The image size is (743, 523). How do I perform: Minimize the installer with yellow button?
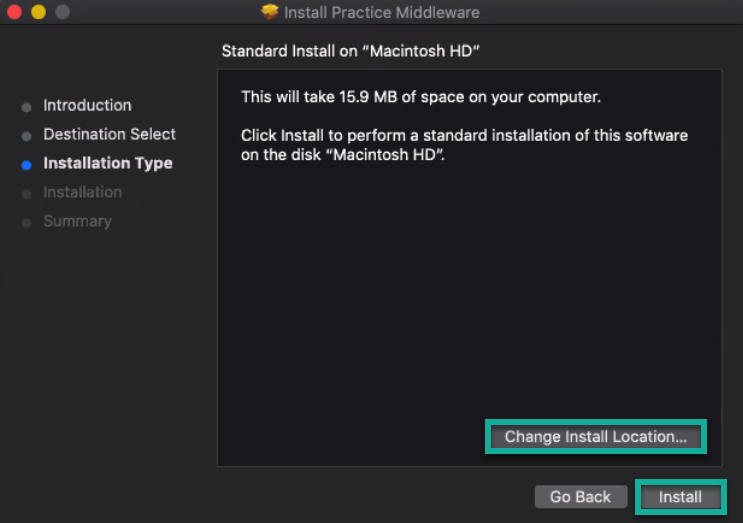(x=38, y=11)
